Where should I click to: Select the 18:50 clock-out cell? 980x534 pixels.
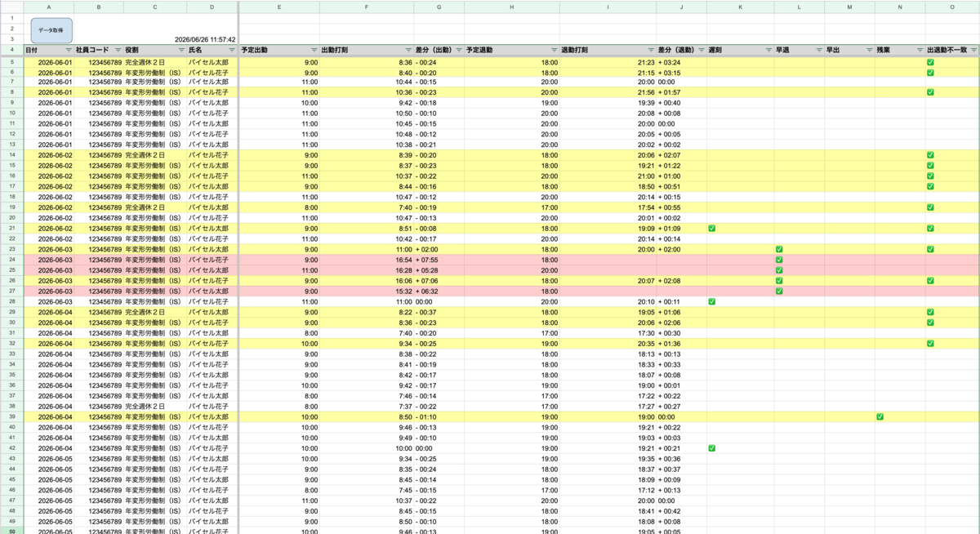click(x=608, y=186)
